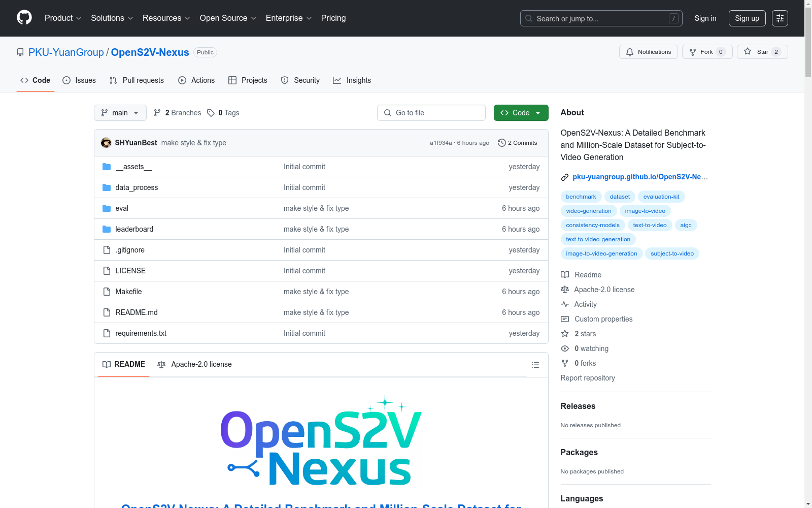This screenshot has width=812, height=508.
Task: Expand the Solutions menu
Action: tap(112, 18)
